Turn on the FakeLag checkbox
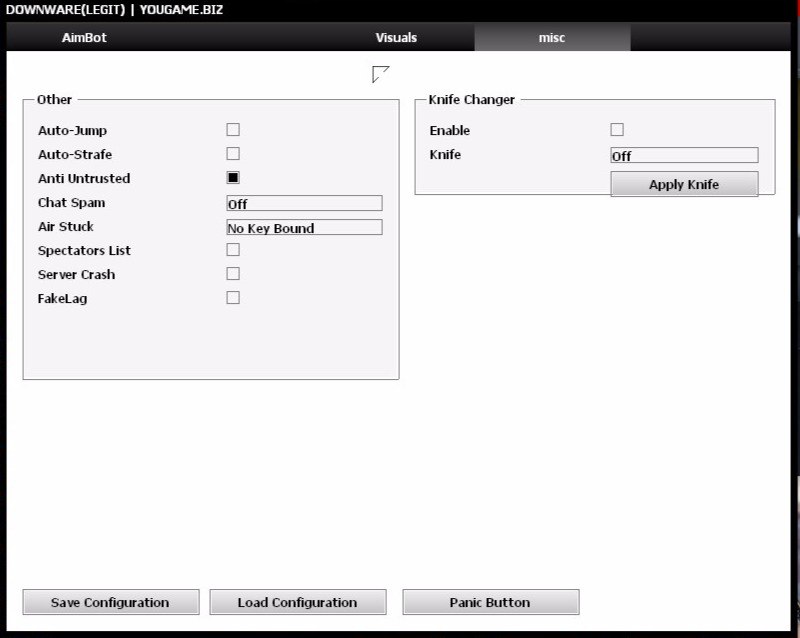The height and width of the screenshot is (638, 800). point(233,298)
